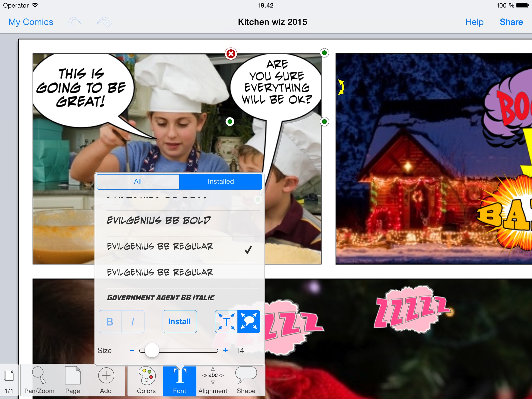Select fit-balloon-to-text option

click(249, 322)
